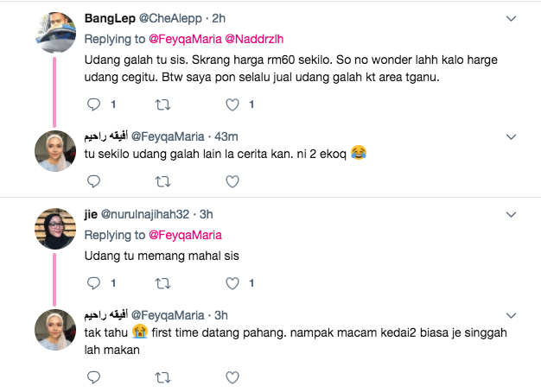The image size is (541, 392).
Task: Open the @Naddrzlh mention link
Action: click(x=253, y=38)
